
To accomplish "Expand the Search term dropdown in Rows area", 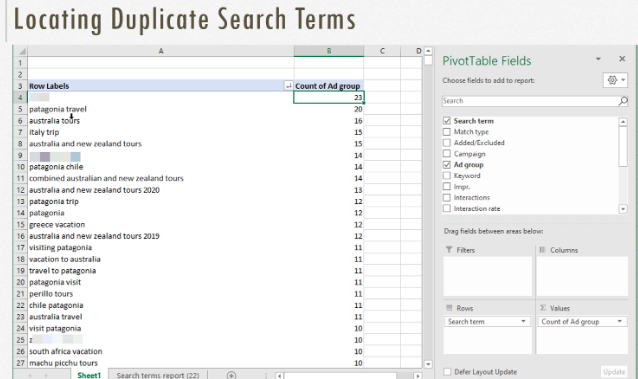I will (523, 322).
